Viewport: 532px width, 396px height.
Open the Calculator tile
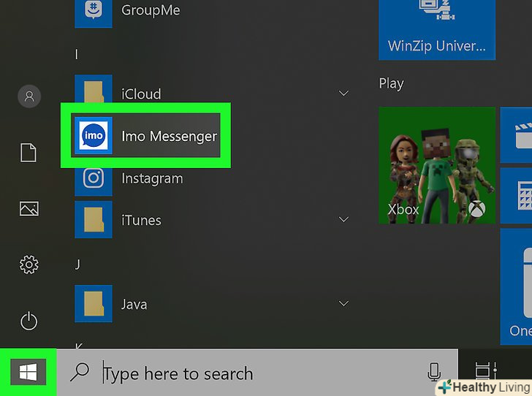pyautogui.click(x=516, y=196)
